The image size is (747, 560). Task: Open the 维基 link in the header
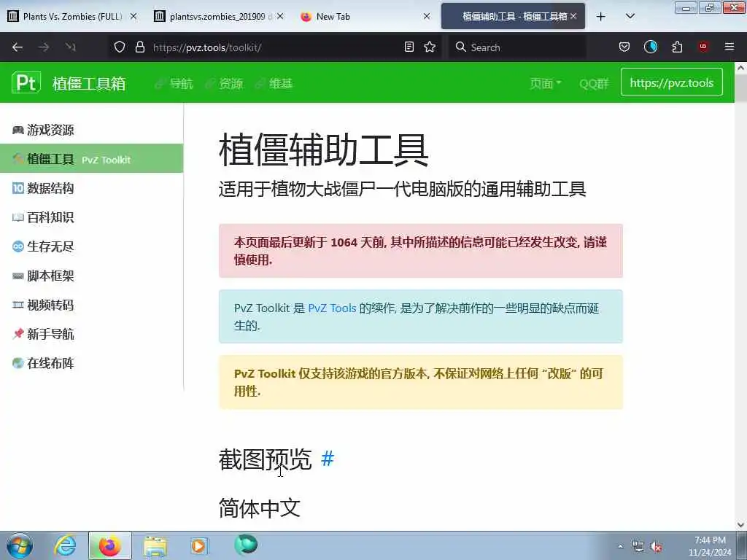[x=274, y=84]
